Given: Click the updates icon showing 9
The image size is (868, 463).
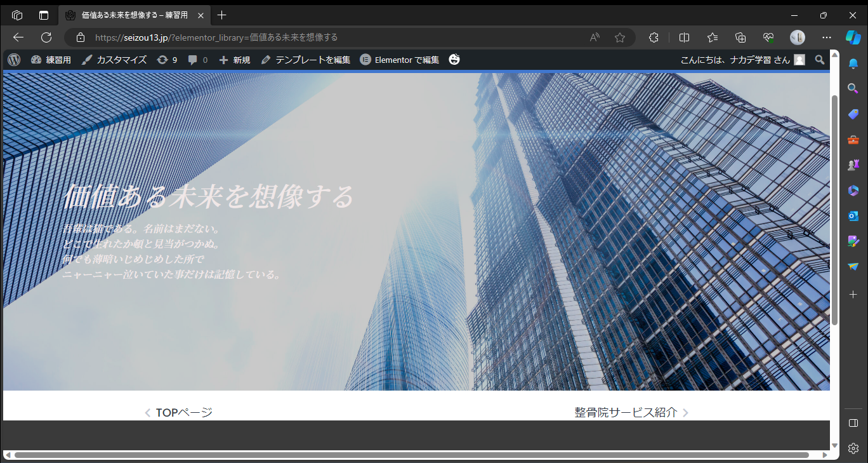Looking at the screenshot, I should [x=166, y=59].
